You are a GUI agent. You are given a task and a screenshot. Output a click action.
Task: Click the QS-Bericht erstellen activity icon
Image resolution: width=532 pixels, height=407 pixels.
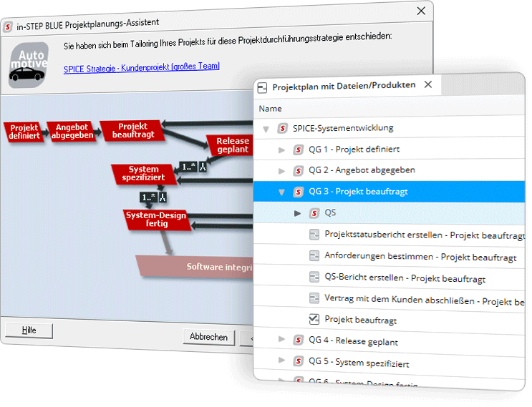(x=314, y=278)
